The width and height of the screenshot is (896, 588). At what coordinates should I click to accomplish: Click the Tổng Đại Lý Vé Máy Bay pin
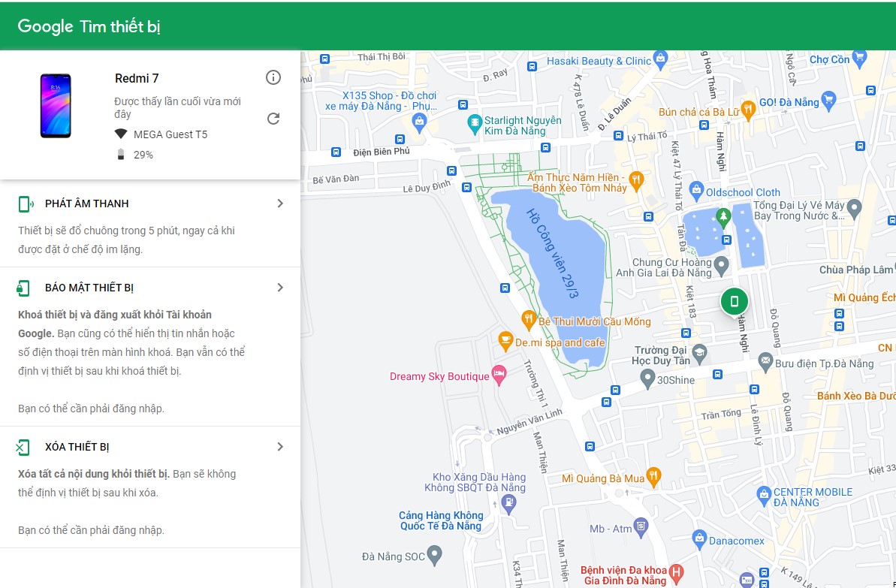[x=854, y=209]
